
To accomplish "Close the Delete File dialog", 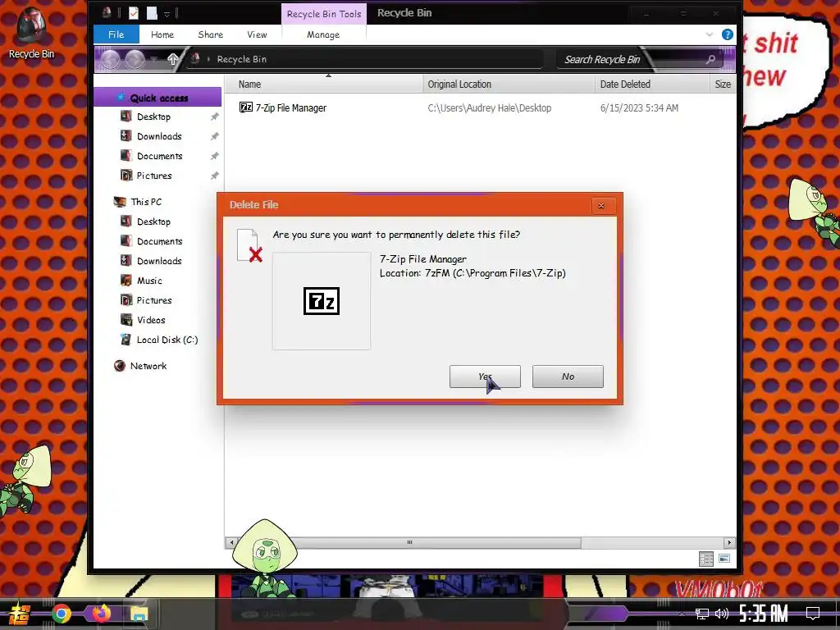I will coord(601,206).
